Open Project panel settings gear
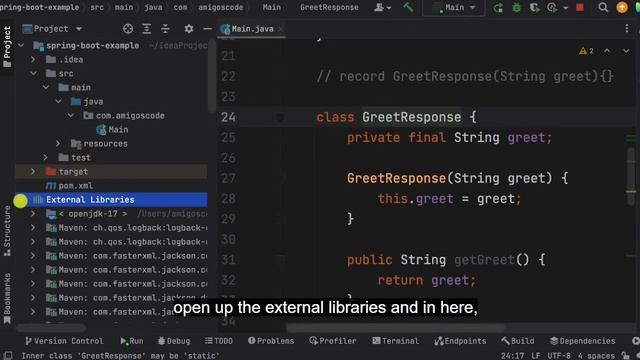This screenshot has width=640, height=360. point(189,29)
